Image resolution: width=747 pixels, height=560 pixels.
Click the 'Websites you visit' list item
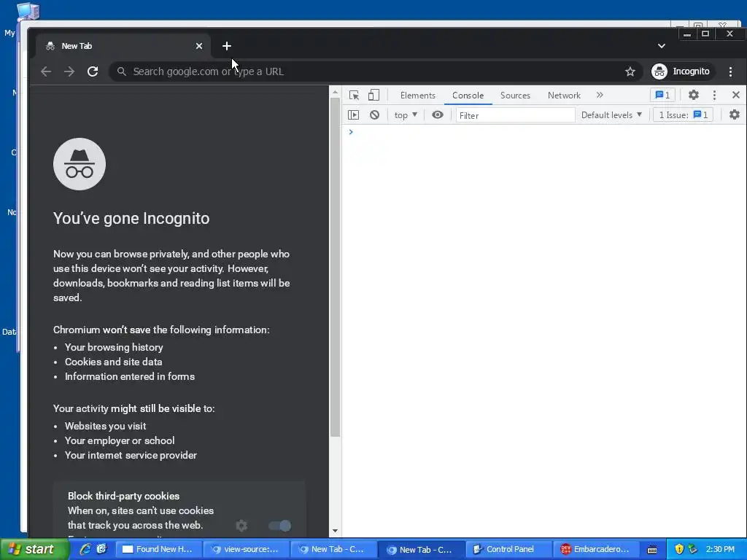[105, 426]
